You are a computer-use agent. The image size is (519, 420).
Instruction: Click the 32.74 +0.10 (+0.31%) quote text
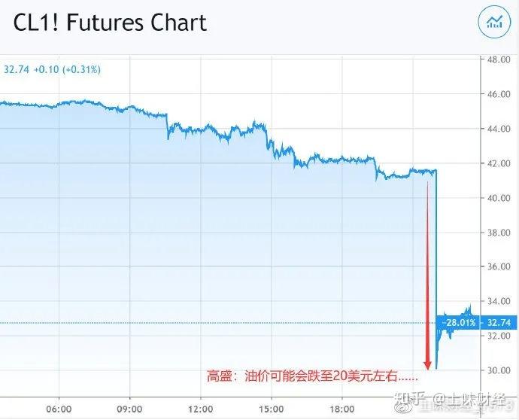[53, 69]
